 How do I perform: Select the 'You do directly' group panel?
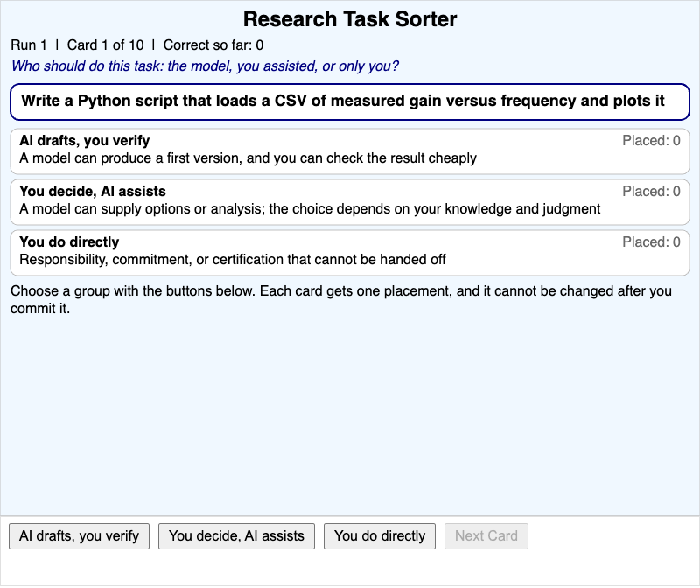coord(350,253)
